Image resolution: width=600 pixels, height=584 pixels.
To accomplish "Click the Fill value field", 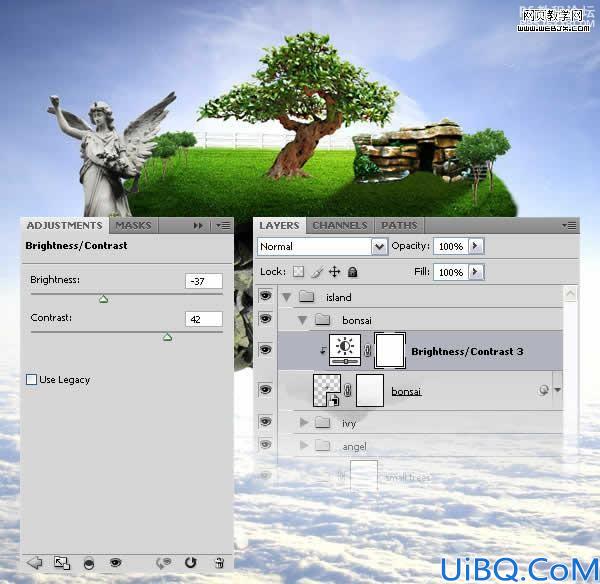I will point(451,272).
